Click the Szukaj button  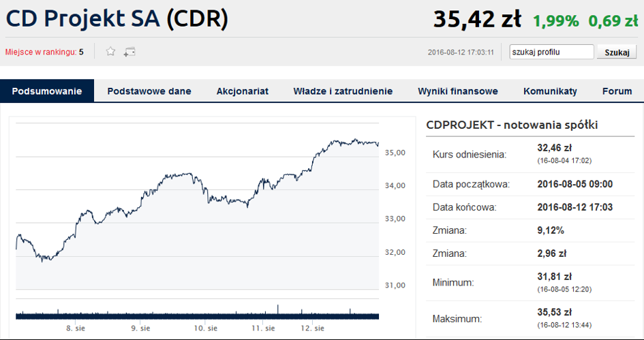[617, 52]
